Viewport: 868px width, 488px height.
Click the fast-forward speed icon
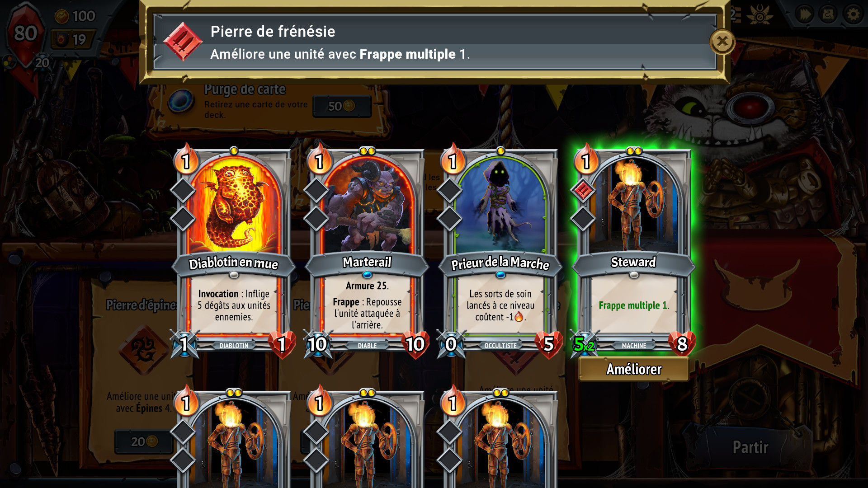805,15
